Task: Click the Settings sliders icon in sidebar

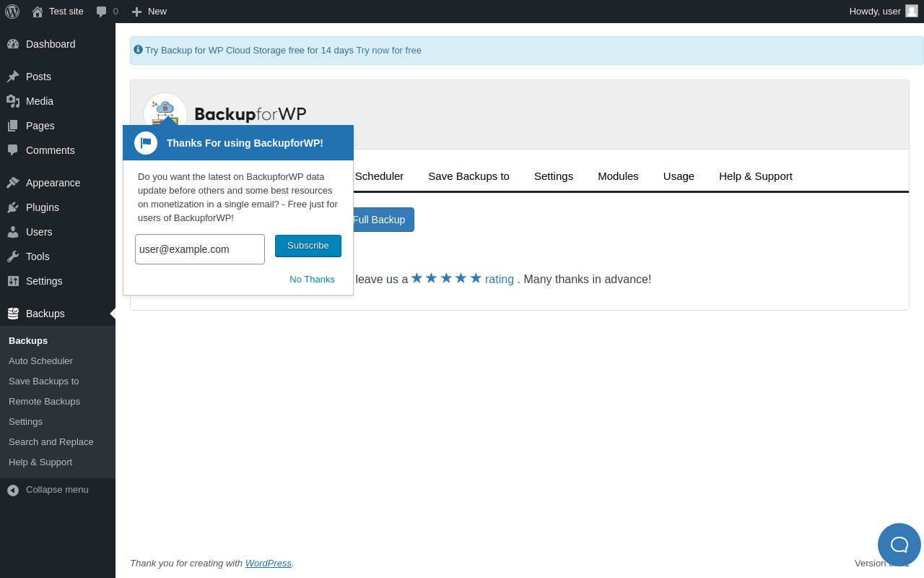Action: [x=13, y=281]
